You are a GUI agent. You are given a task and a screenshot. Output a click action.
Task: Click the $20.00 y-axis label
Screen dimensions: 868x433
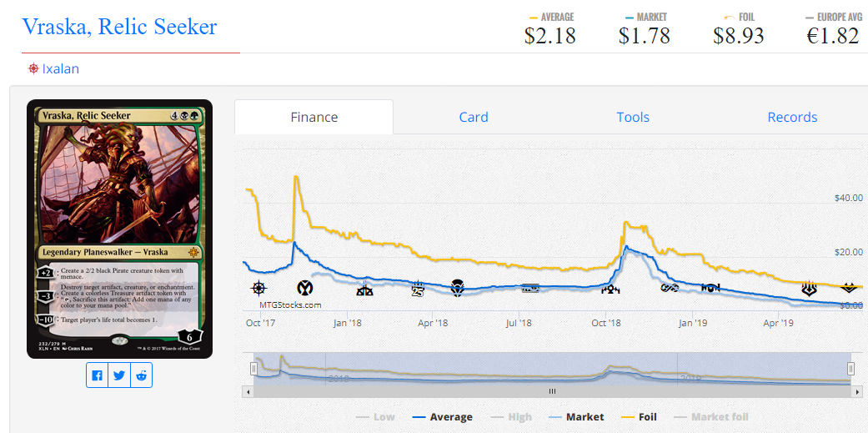[848, 252]
